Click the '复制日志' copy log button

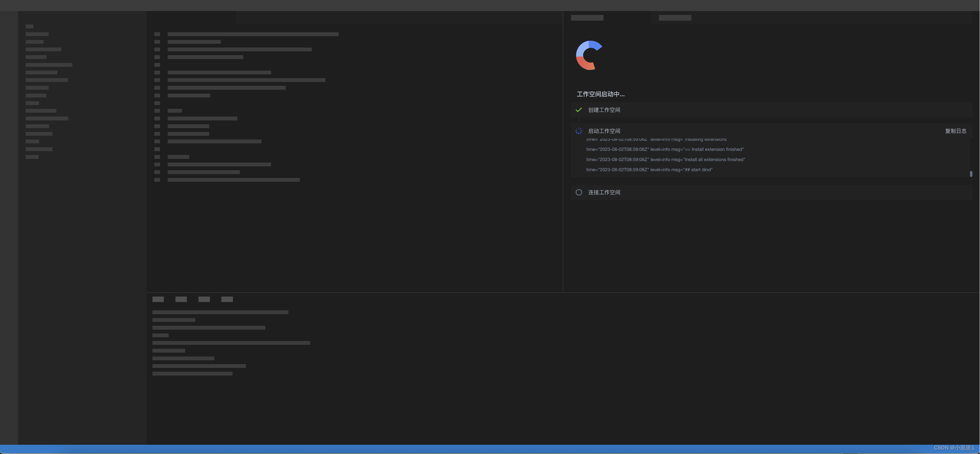[955, 131]
